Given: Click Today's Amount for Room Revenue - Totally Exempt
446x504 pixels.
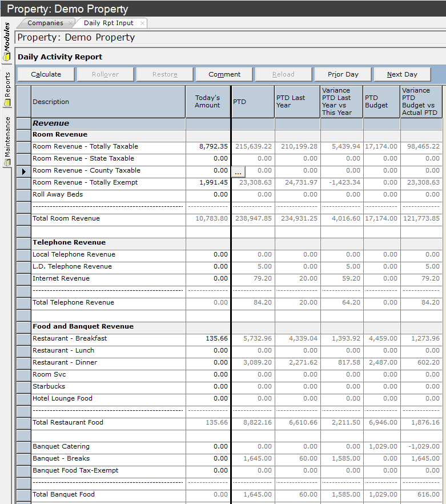Looking at the screenshot, I should 208,183.
